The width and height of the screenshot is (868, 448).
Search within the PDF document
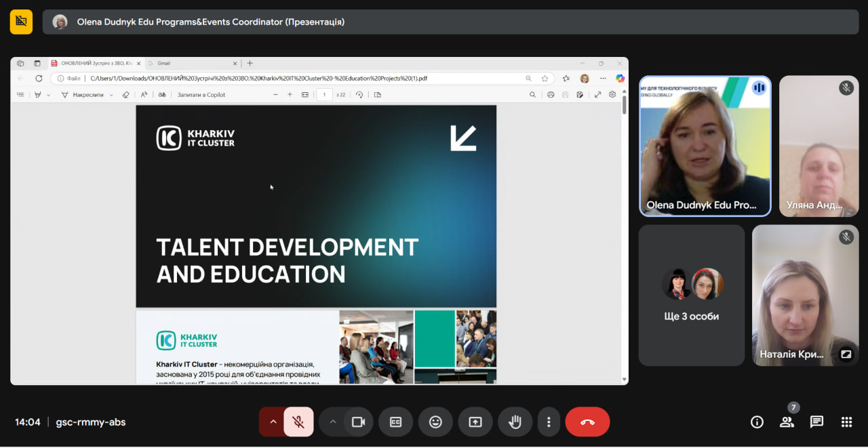pos(532,95)
